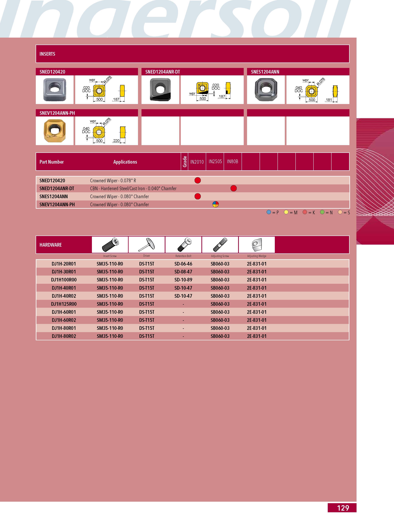Click the Part Number column header
This screenshot has height=532, width=394.
coord(52,162)
